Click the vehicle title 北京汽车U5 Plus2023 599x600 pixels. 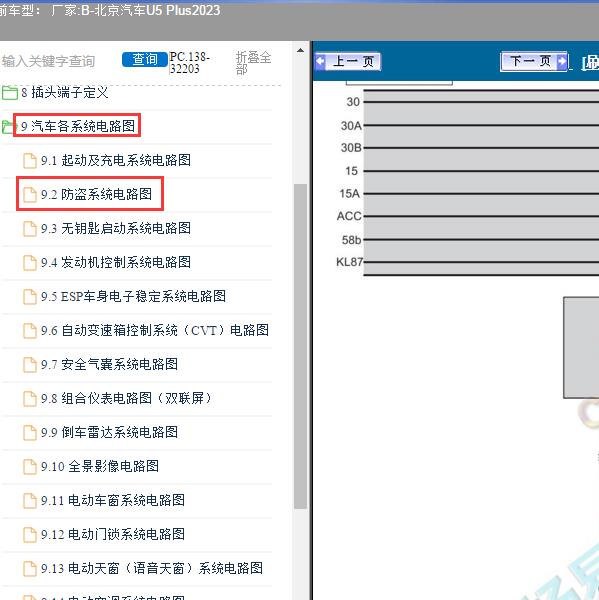[157, 10]
